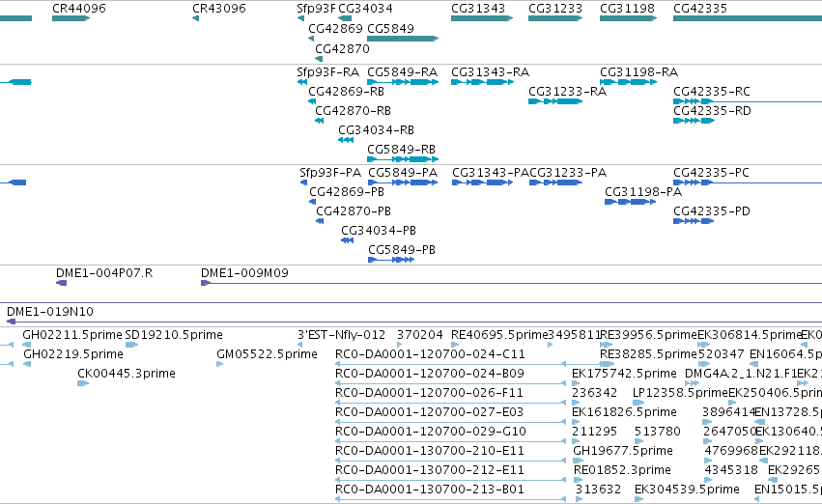Select the CR44096 gene arrow feature

(71, 18)
